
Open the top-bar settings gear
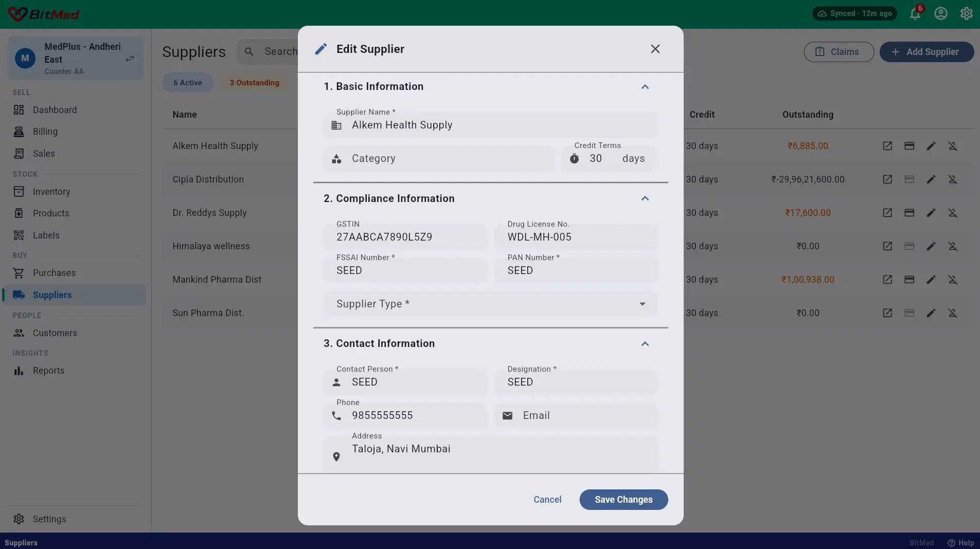click(967, 14)
